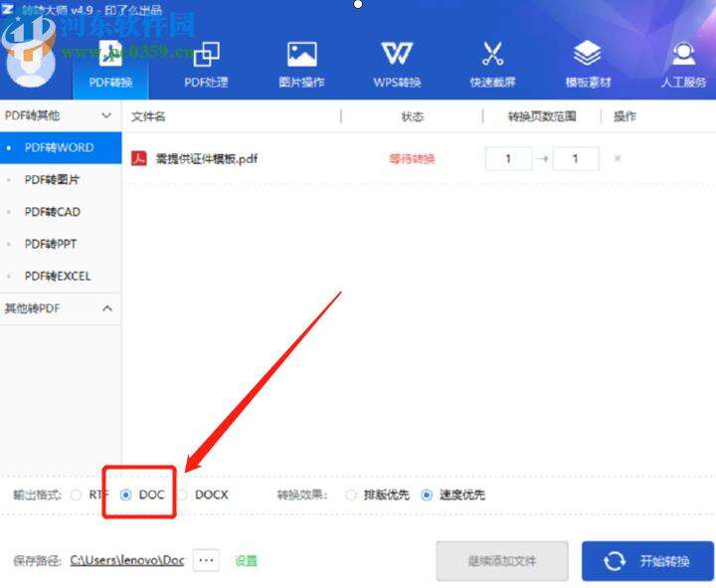Select PDF转EXCEL in sidebar

point(61,277)
